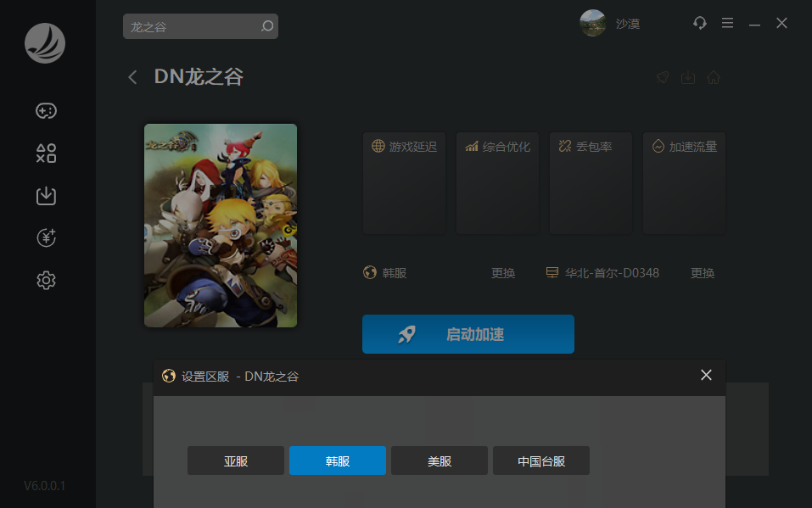Click the 综合优化 stat card
The width and height of the screenshot is (812, 508).
point(497,183)
